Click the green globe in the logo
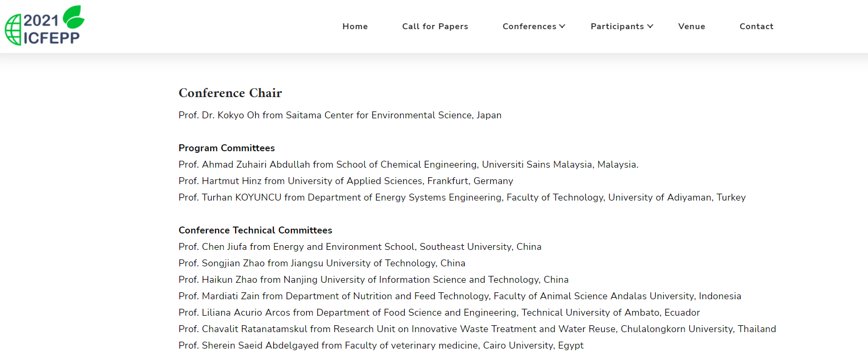 coord(13,30)
